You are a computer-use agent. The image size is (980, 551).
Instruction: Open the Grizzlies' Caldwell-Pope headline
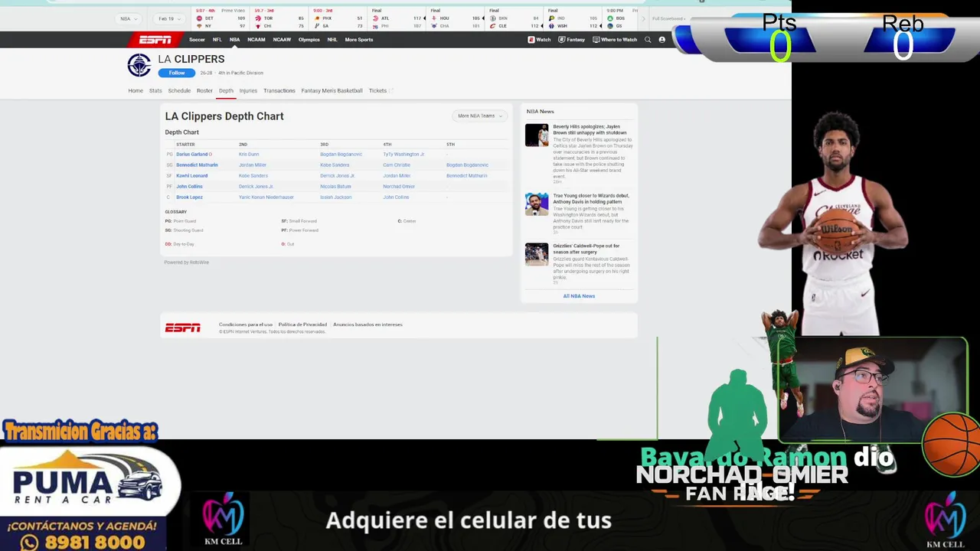coord(586,249)
